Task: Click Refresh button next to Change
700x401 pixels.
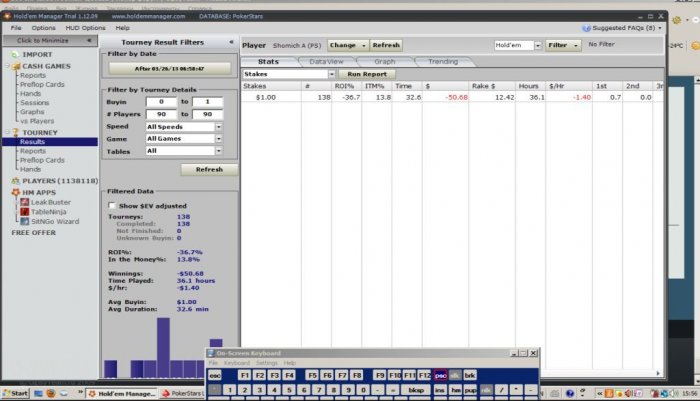Action: (x=386, y=45)
